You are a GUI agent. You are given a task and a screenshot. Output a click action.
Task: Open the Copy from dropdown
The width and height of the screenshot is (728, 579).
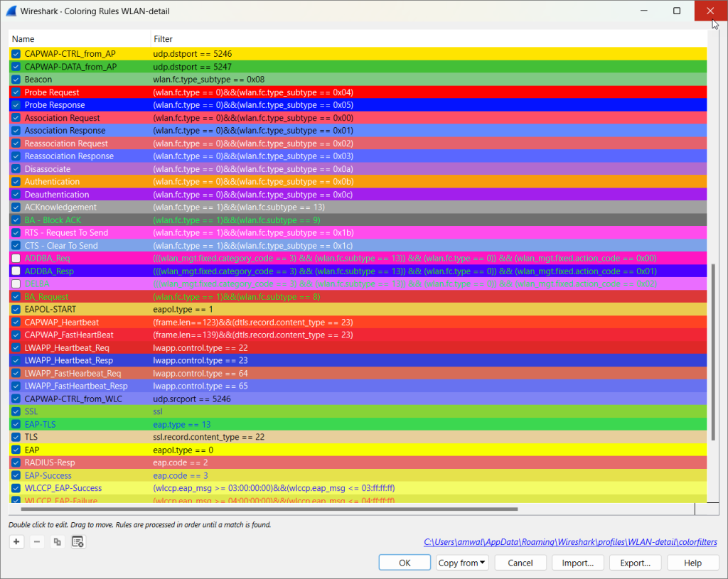click(462, 563)
